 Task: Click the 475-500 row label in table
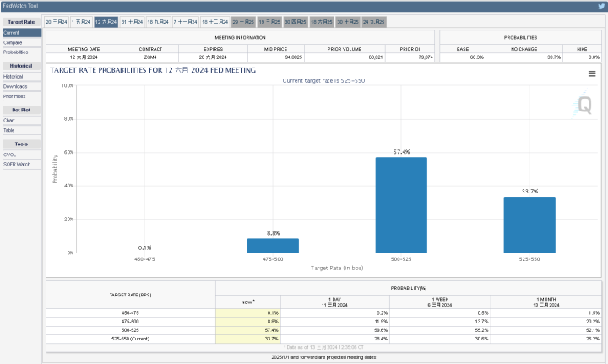(130, 322)
